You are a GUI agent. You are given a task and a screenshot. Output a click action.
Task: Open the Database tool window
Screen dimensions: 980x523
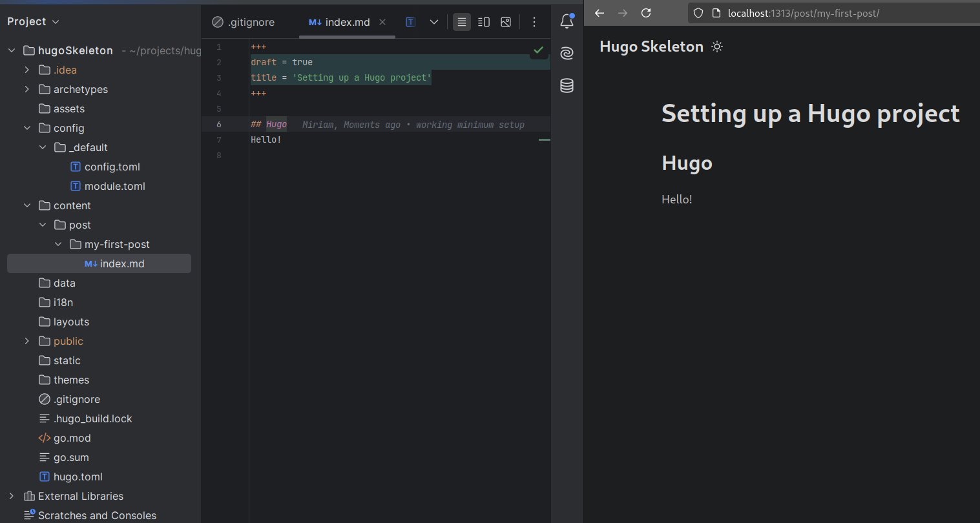(x=567, y=85)
